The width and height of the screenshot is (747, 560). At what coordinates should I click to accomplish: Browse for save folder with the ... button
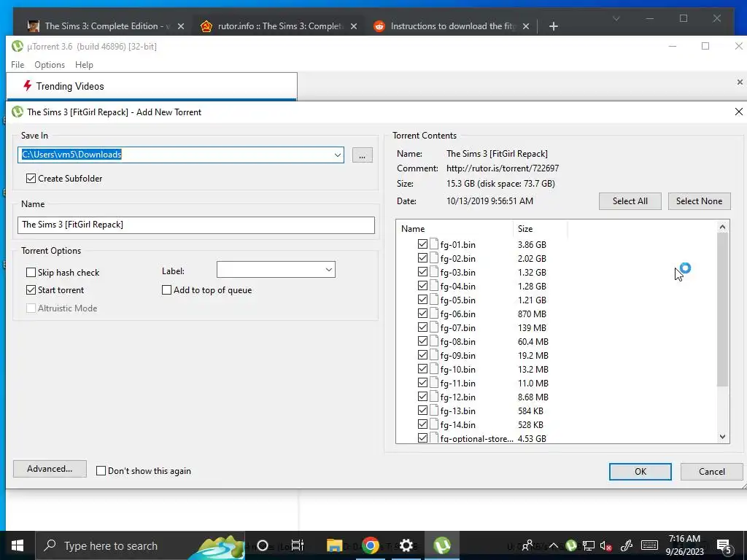coord(362,155)
